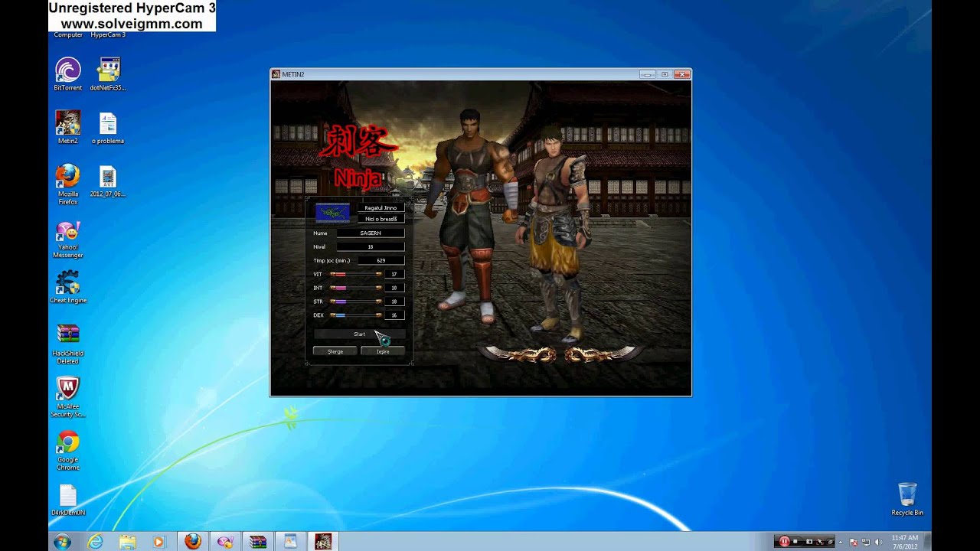
Task: Click the DEX stat slider bar
Action: tap(356, 315)
